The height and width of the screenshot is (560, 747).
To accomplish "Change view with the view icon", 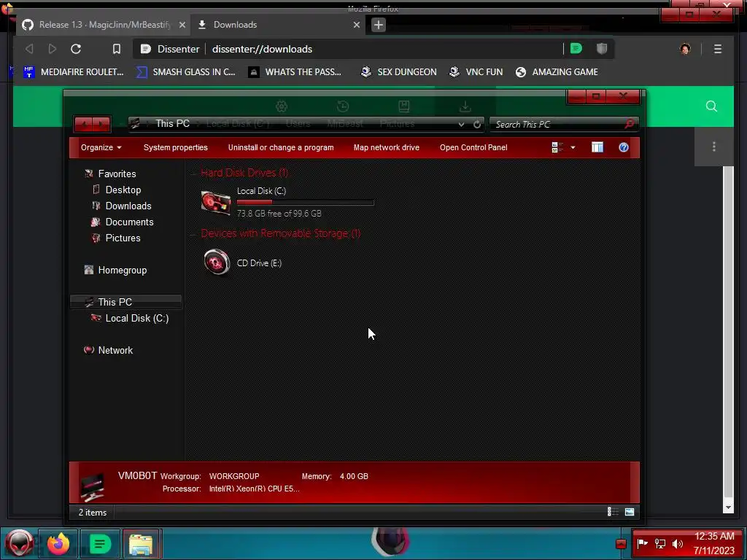I will [x=557, y=147].
